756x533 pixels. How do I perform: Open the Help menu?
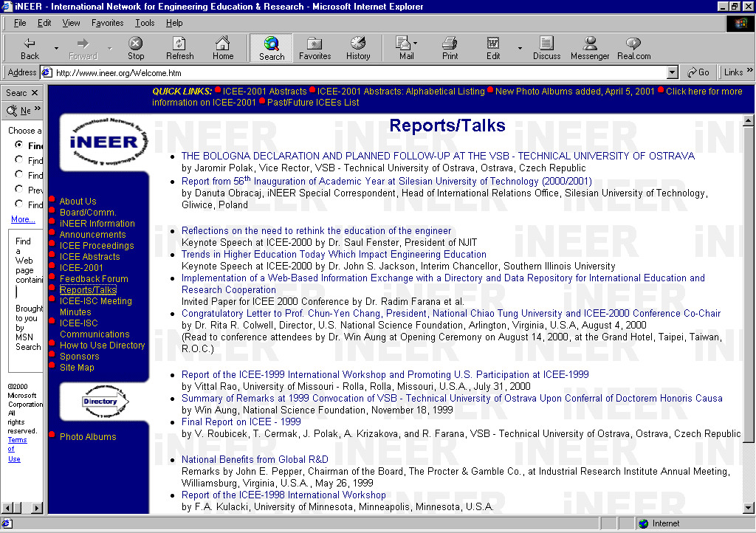point(174,23)
